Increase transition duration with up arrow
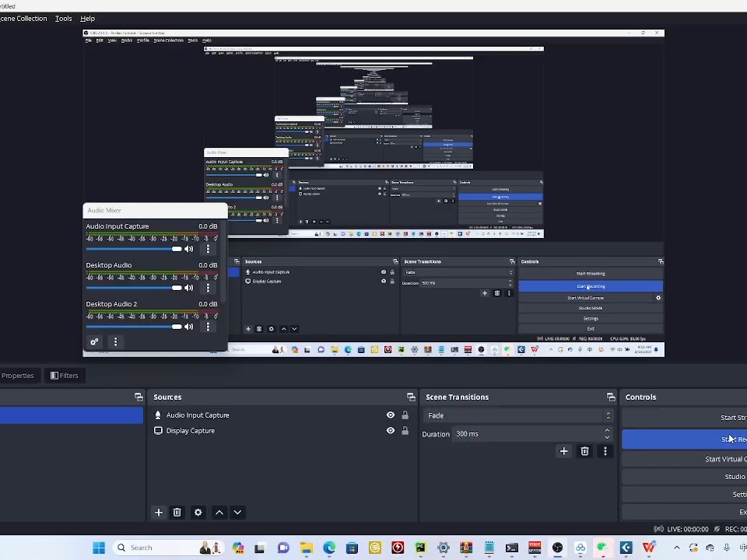This screenshot has height=560, width=747. point(607,430)
